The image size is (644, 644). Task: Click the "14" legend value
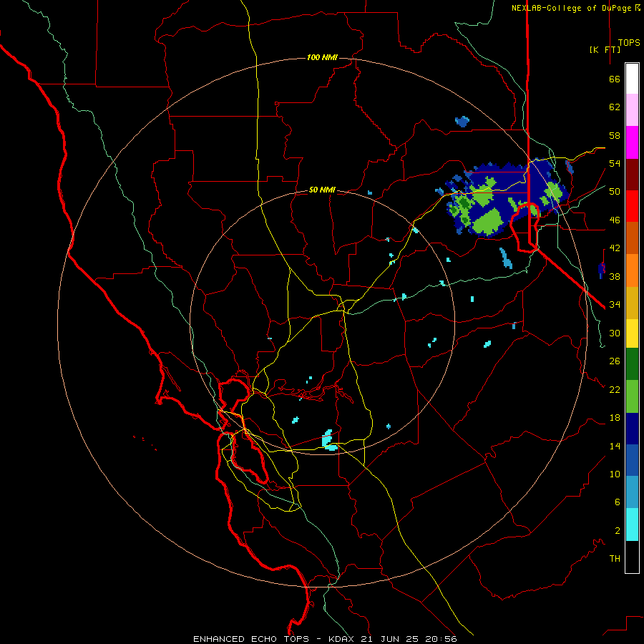click(615, 446)
